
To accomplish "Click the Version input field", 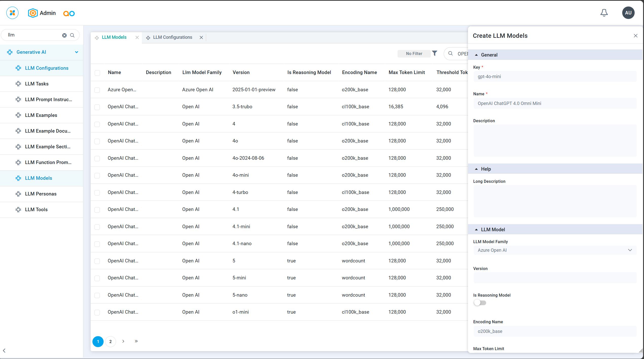I will click(555, 278).
